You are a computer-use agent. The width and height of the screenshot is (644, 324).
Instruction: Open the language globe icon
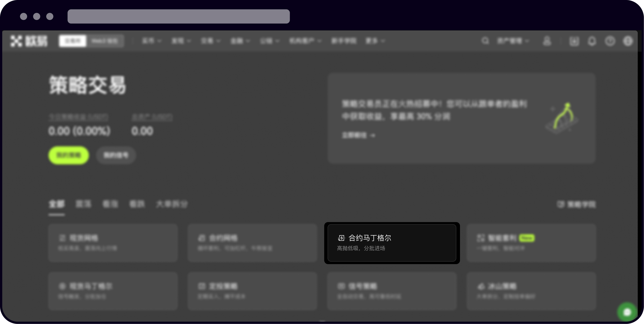[628, 41]
